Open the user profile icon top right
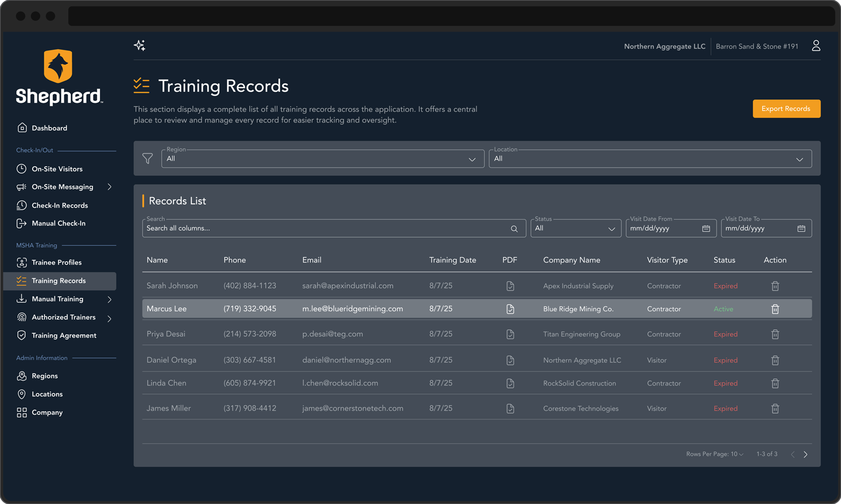This screenshot has width=841, height=504. click(816, 45)
